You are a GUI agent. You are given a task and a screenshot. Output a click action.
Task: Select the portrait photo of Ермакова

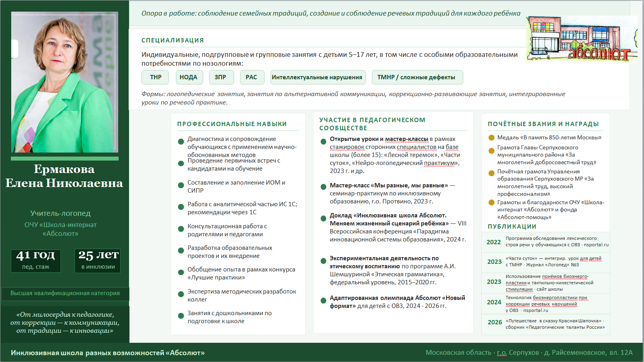point(65,82)
